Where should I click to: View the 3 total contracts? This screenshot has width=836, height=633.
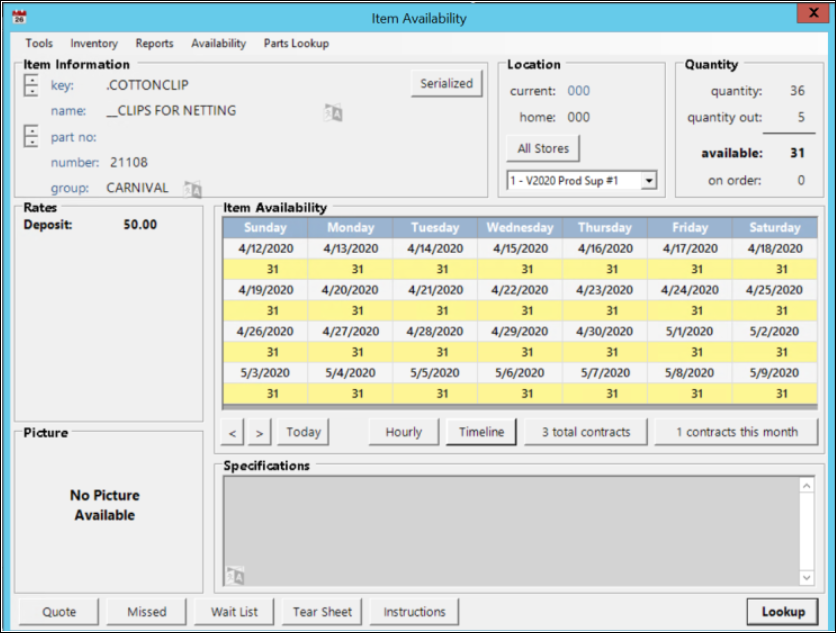586,432
